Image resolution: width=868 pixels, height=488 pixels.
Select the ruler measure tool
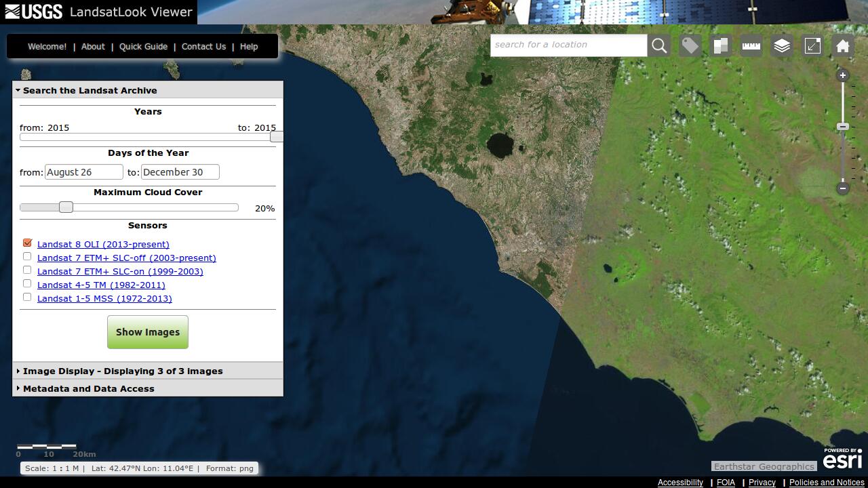click(x=751, y=45)
